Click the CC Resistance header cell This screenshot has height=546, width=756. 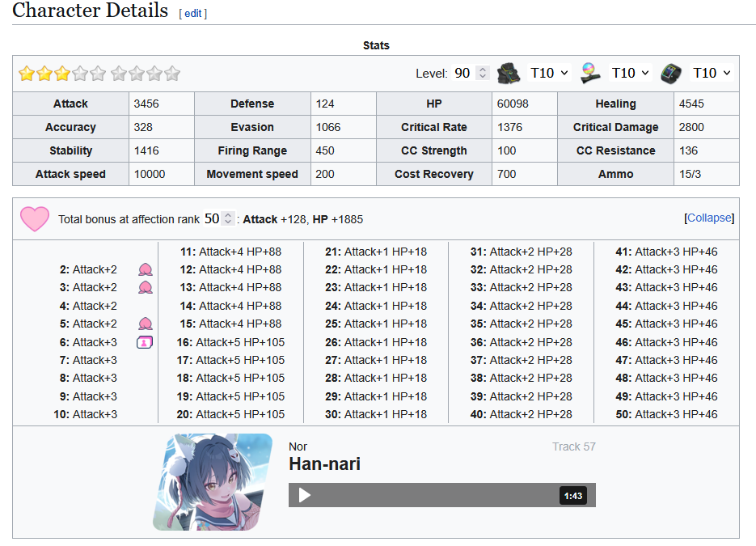(x=615, y=150)
